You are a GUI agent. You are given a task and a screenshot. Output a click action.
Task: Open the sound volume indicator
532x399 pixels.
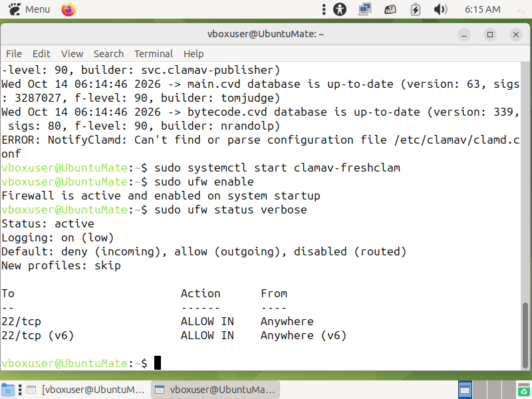tap(440, 9)
